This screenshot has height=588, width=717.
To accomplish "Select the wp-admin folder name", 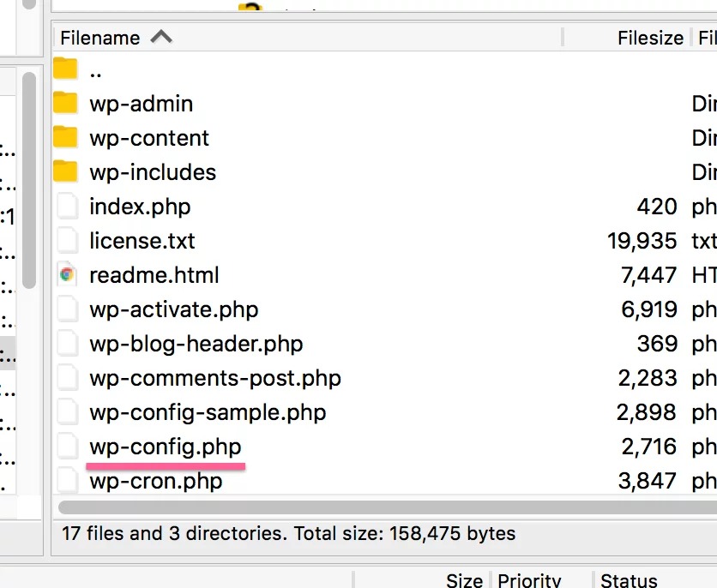I will tap(142, 104).
